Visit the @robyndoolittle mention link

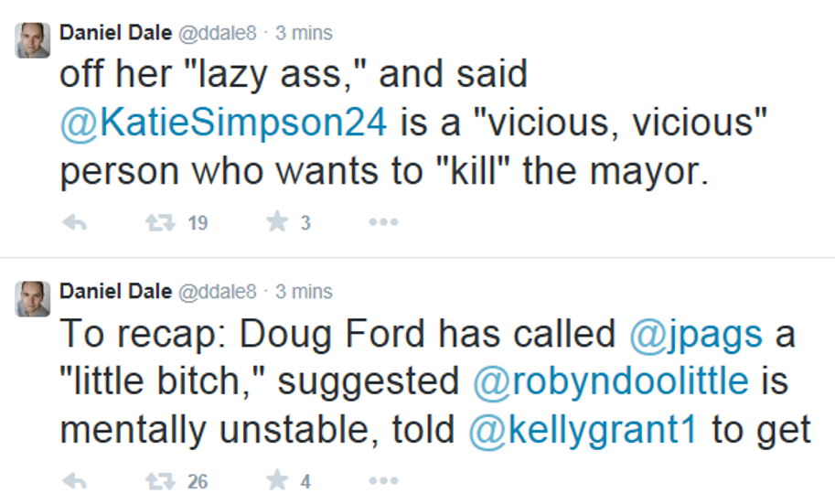tap(610, 381)
